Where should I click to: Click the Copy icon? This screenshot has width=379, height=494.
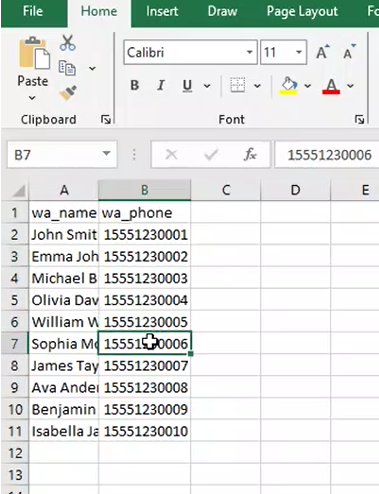point(67,68)
